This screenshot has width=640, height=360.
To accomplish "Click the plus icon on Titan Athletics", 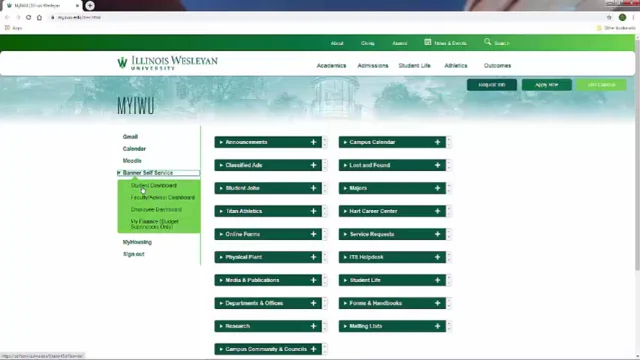I will (313, 211).
